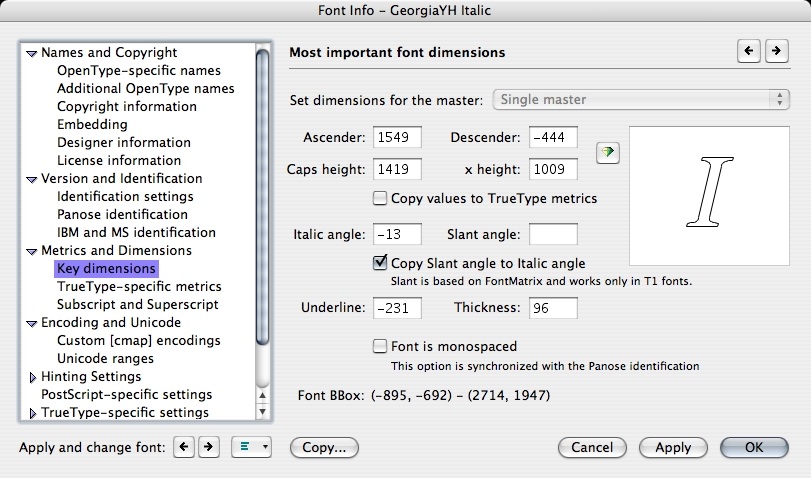Expand the Hinting Settings section

coord(33,377)
